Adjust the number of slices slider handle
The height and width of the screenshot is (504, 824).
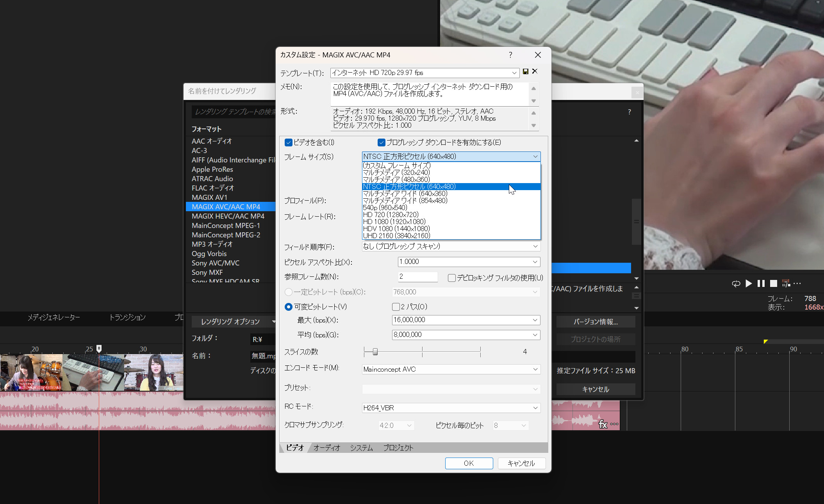(x=375, y=352)
